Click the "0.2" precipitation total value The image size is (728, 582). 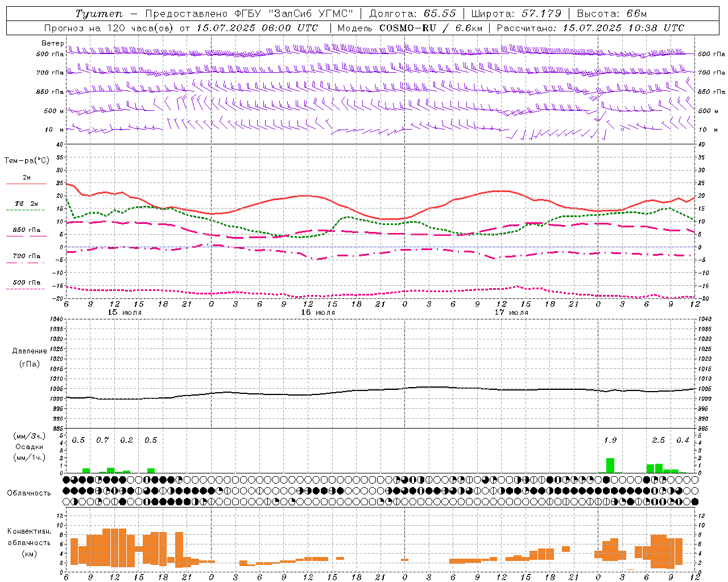click(x=126, y=440)
